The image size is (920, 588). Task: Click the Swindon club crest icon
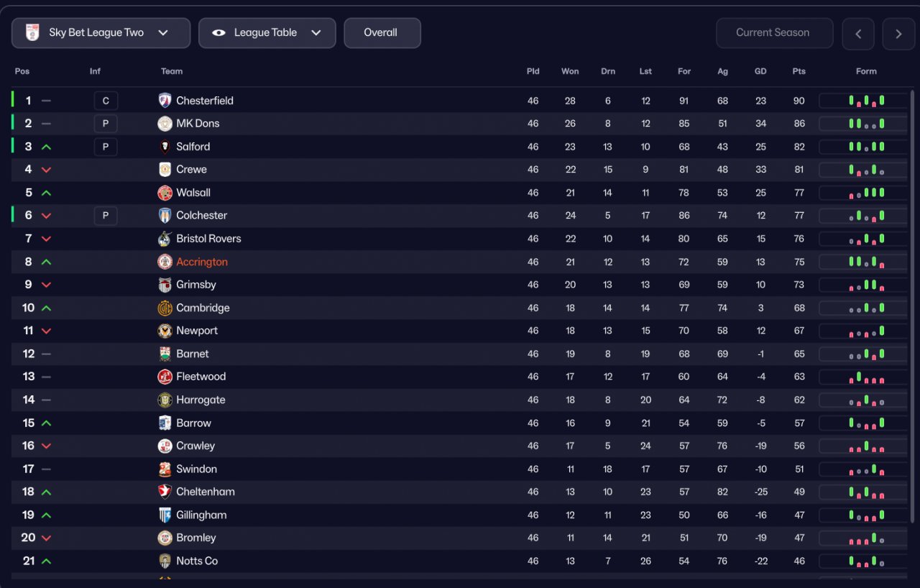coord(165,469)
